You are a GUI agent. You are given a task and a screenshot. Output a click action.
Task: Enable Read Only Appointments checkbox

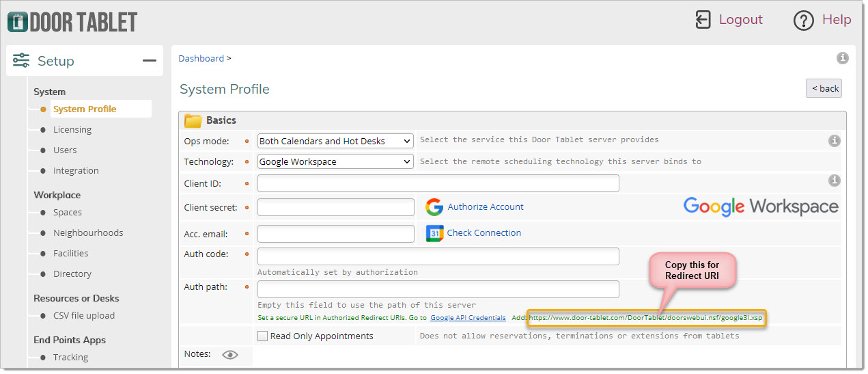pos(262,336)
